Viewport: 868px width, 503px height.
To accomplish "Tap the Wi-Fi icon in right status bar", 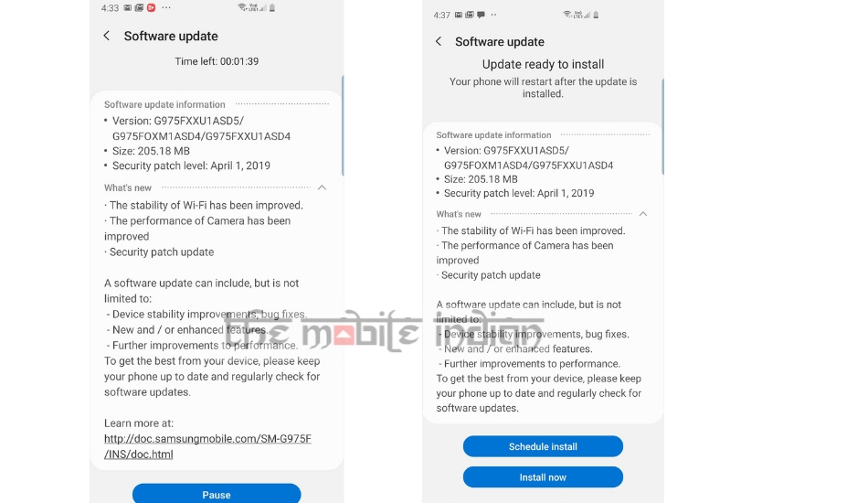I will pos(566,15).
